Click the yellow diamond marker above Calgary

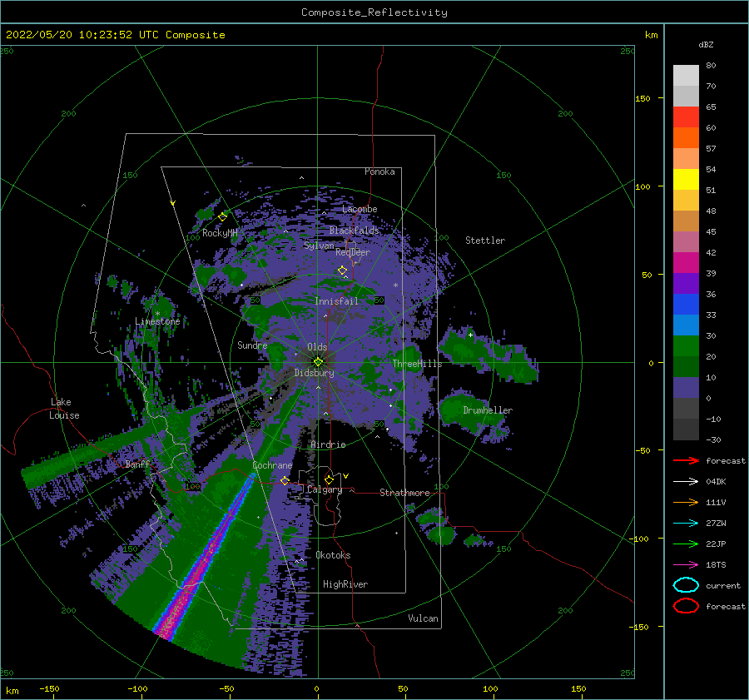pos(329,479)
